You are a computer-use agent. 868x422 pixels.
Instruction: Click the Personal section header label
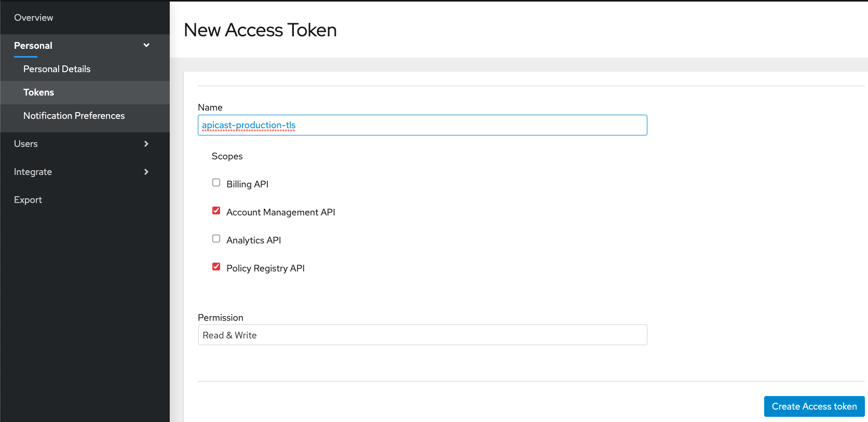(33, 46)
